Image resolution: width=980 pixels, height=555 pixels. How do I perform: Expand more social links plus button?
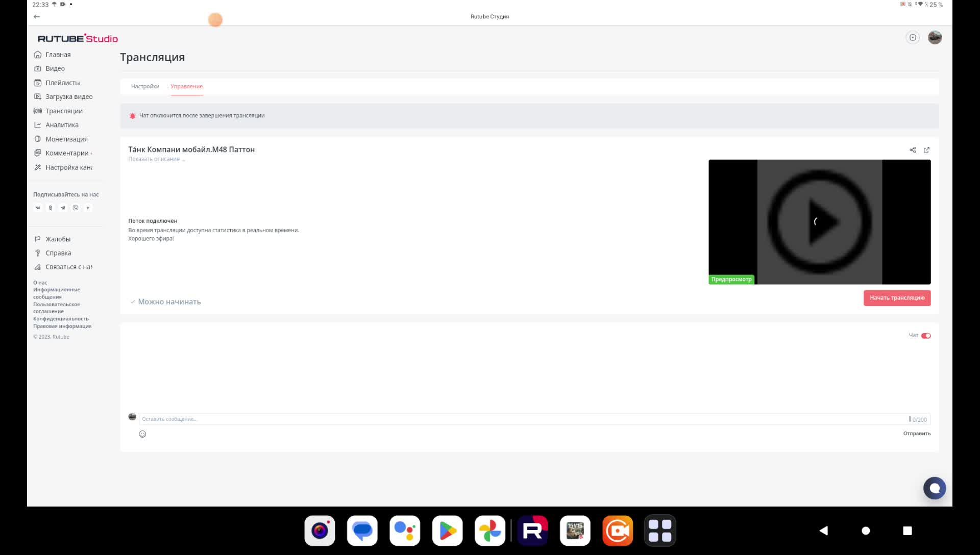88,208
